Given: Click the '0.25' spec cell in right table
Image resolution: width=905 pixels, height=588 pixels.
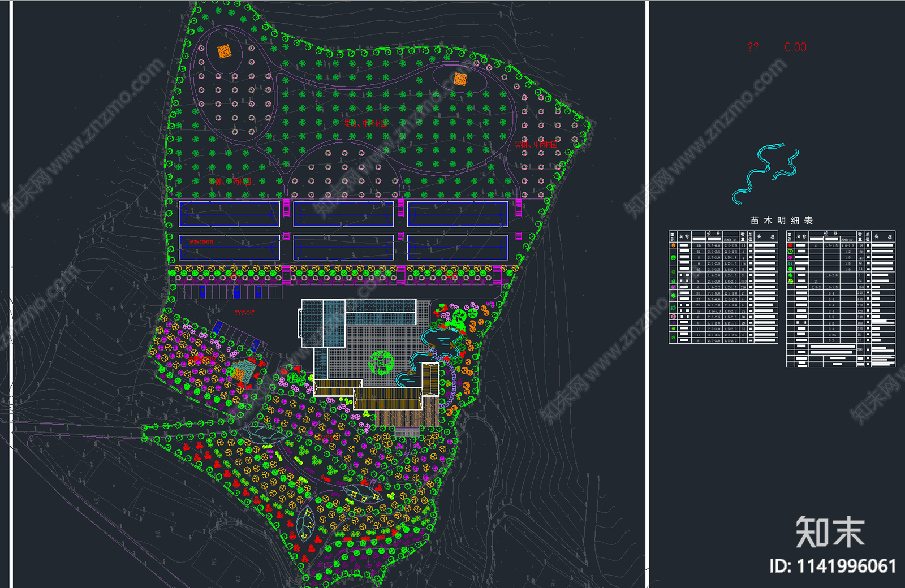Looking at the screenshot, I should click(832, 335).
